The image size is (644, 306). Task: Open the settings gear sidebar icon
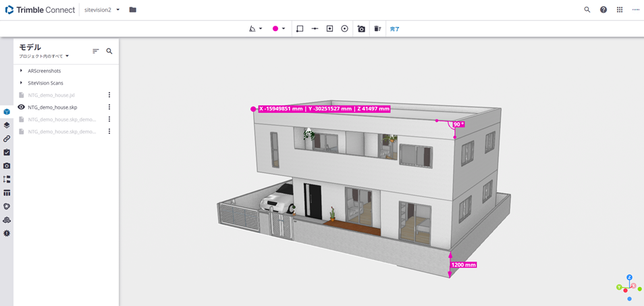(7, 233)
